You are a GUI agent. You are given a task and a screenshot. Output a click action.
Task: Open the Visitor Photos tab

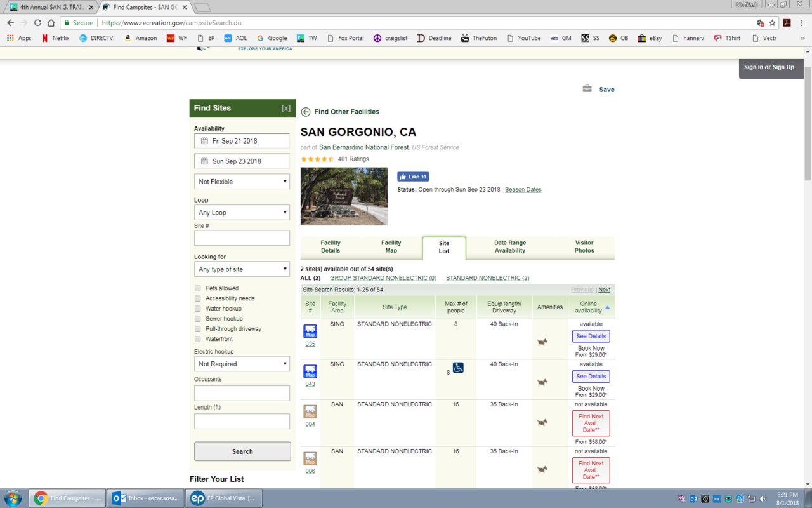[x=584, y=246]
